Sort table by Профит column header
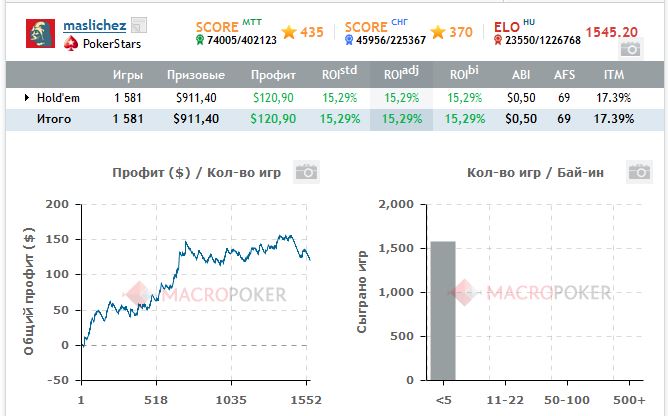Viewport: 668px width, 416px height. pos(271,75)
